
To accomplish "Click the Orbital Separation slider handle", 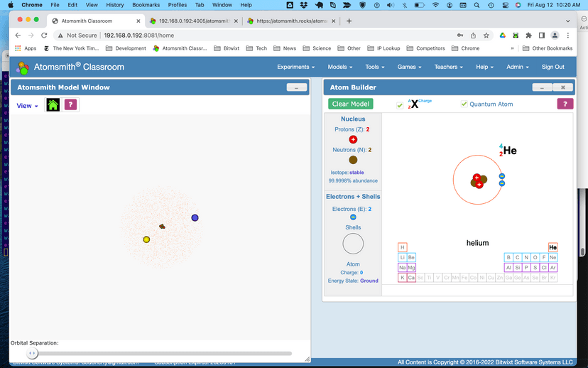I will pyautogui.click(x=32, y=353).
